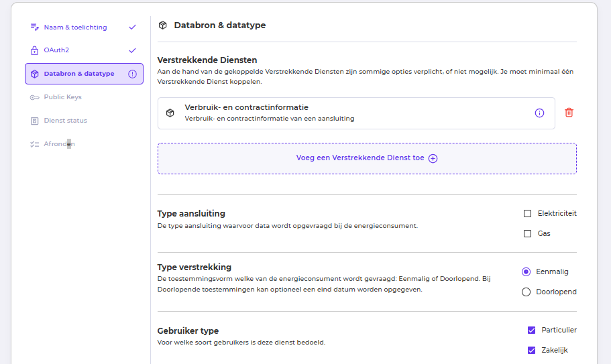Click the checkmark next to Naam & toelichting
This screenshot has height=364, width=611.
(x=133, y=27)
